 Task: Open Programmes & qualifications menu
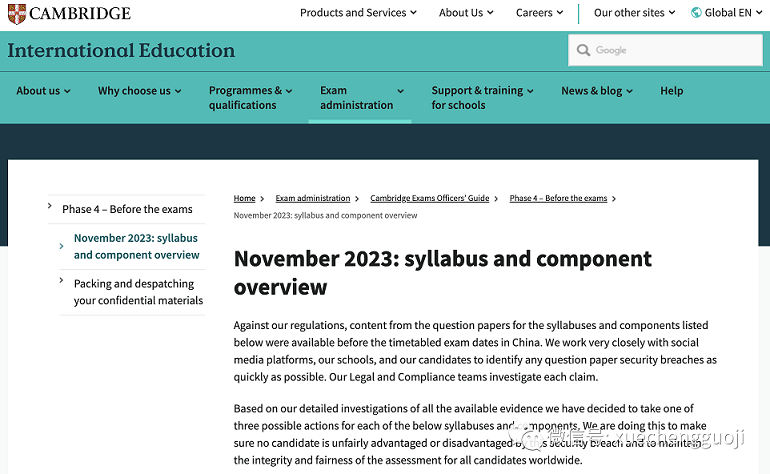(250, 98)
